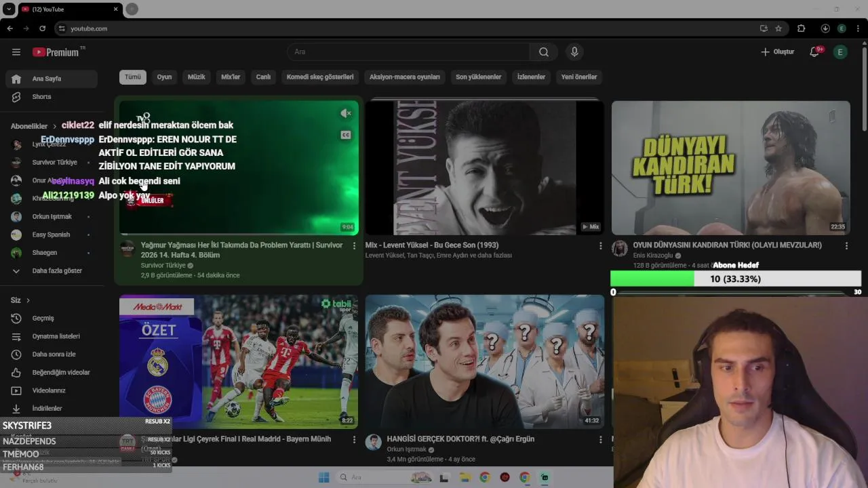
Task: Click the search magnifier button
Action: click(544, 52)
